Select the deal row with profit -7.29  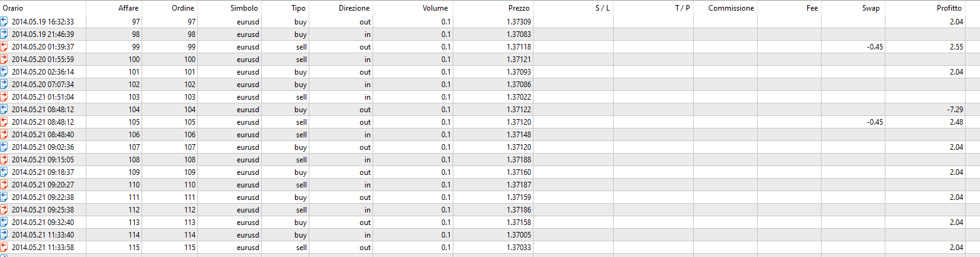(490, 109)
